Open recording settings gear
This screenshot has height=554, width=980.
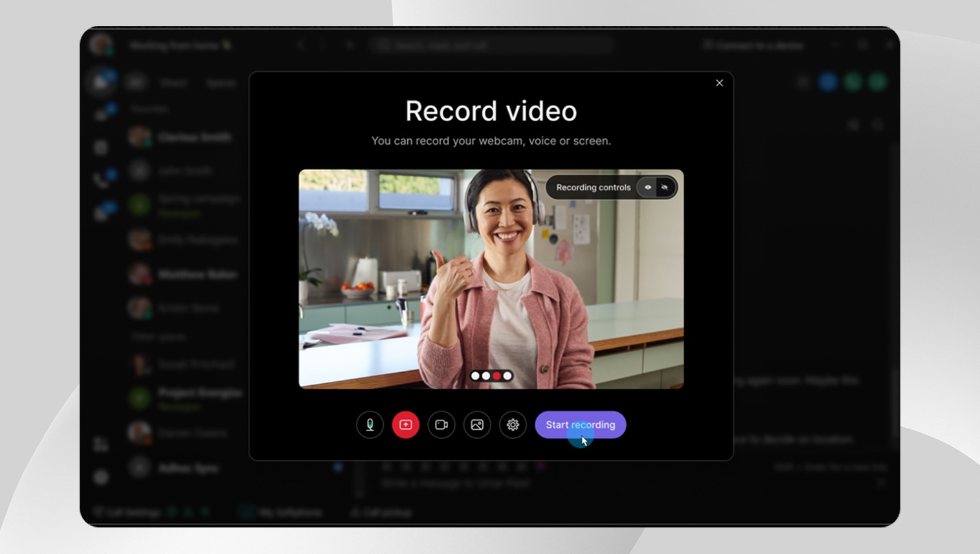(x=513, y=425)
